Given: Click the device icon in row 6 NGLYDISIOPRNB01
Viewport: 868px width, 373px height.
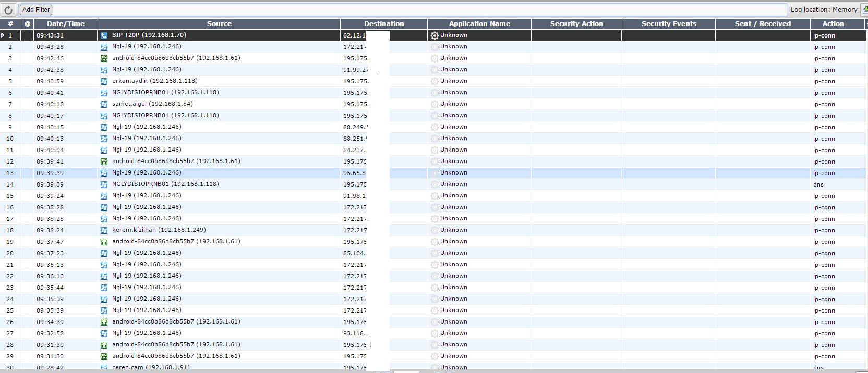Looking at the screenshot, I should (x=104, y=93).
